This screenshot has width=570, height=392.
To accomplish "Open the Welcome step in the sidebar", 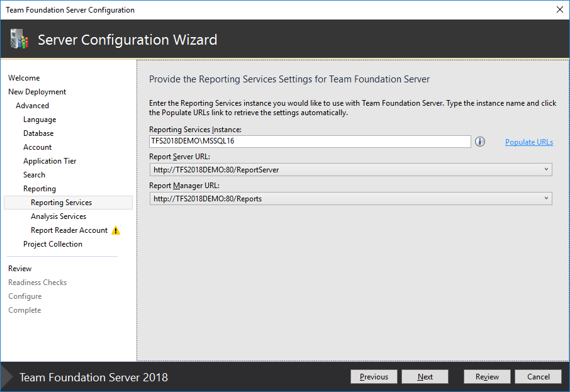I will (x=24, y=78).
